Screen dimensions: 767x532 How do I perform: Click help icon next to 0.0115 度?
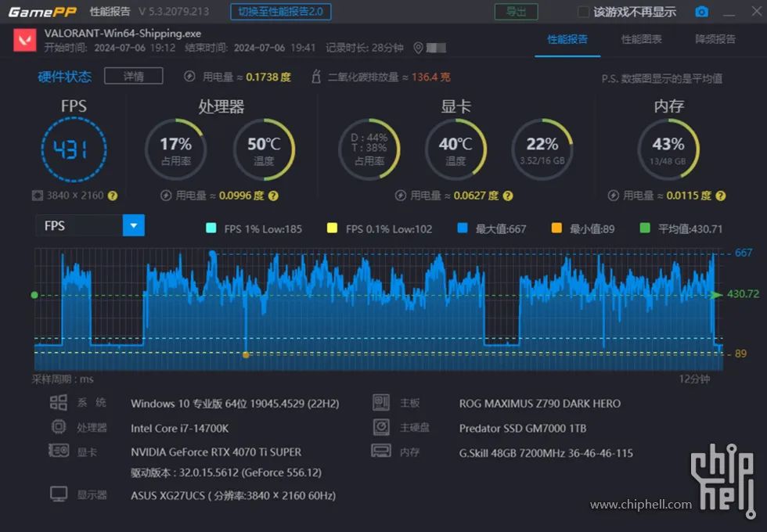click(x=721, y=196)
